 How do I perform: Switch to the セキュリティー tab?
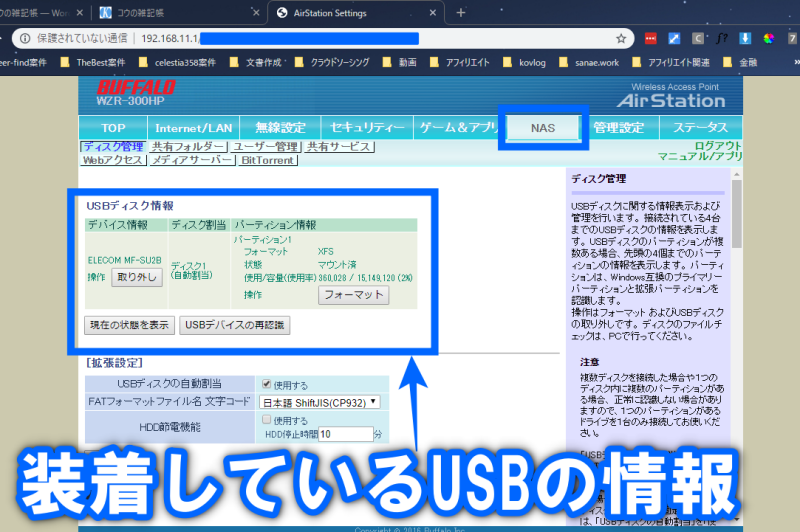(x=367, y=128)
